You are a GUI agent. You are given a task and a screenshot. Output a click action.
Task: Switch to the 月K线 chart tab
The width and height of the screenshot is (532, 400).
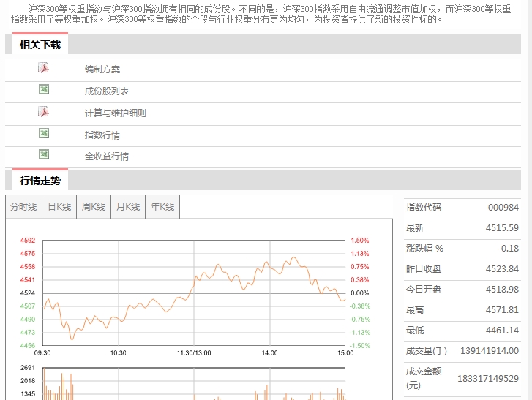click(x=128, y=207)
